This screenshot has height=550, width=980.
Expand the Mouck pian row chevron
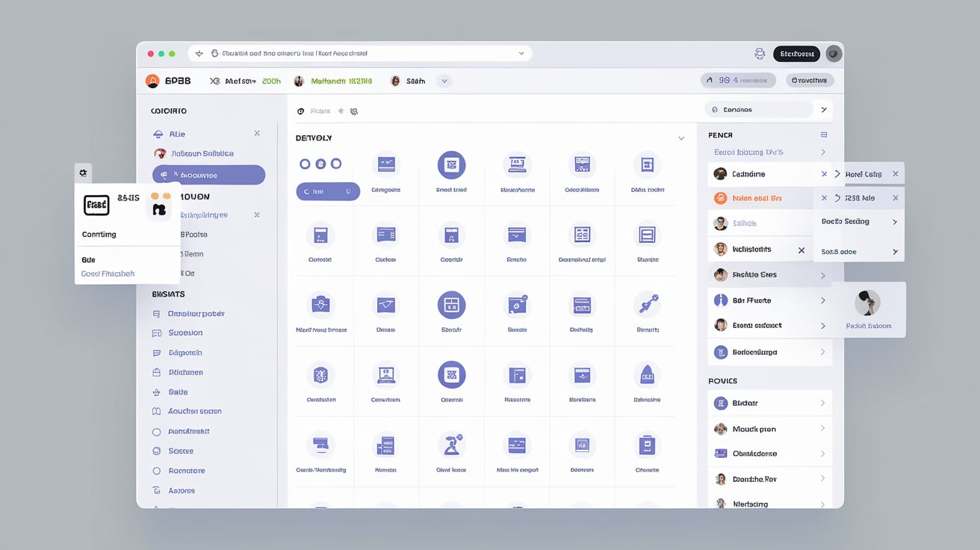click(822, 428)
